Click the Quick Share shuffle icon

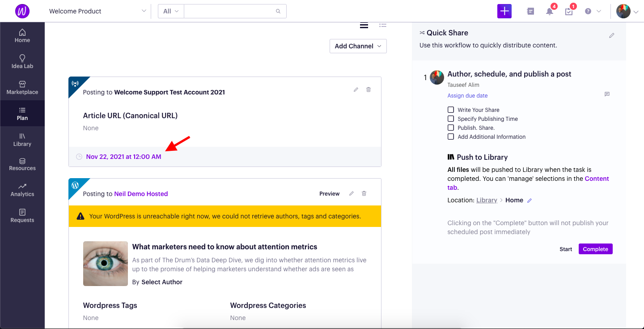click(x=422, y=33)
